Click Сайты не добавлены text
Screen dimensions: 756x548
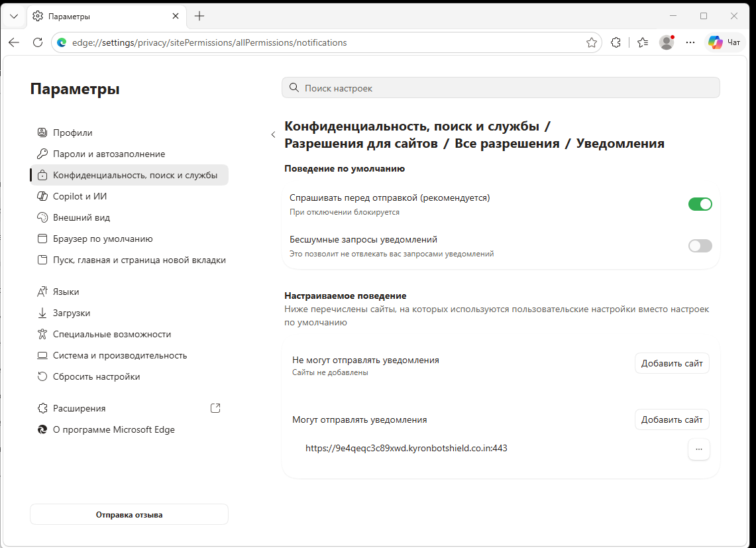pyautogui.click(x=330, y=372)
